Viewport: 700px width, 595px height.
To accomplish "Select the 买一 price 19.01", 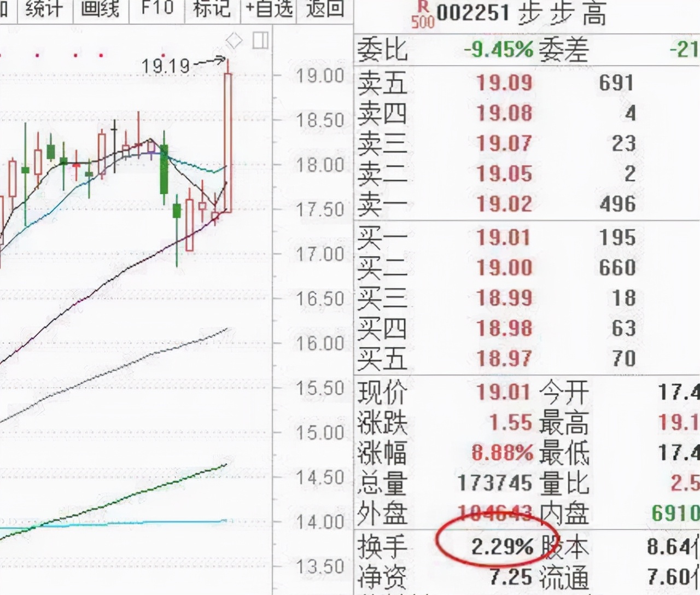I will pyautogui.click(x=504, y=237).
